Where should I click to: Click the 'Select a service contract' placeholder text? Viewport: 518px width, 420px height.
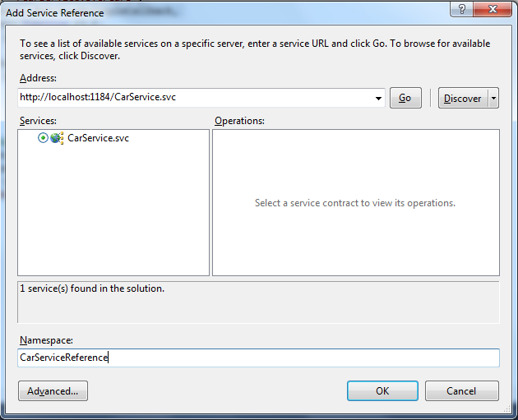click(355, 203)
